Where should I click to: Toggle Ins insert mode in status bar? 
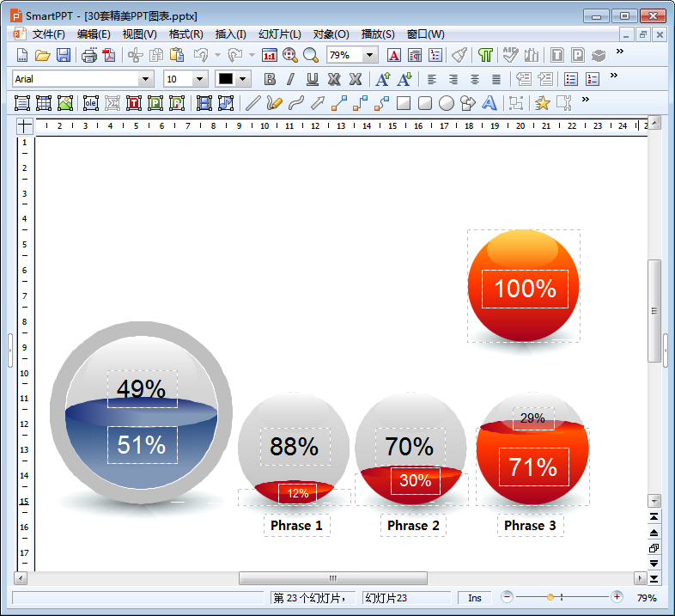pos(474,598)
